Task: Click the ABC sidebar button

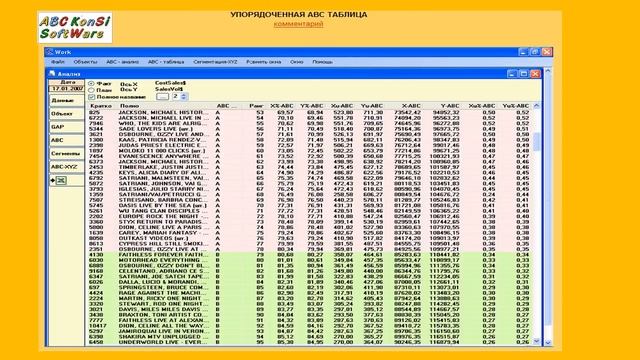Action: click(x=66, y=140)
